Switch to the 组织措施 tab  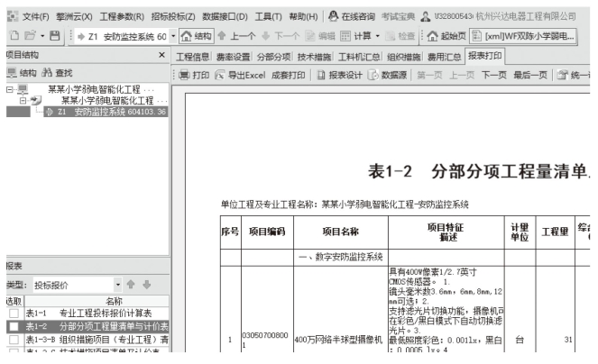pos(403,57)
